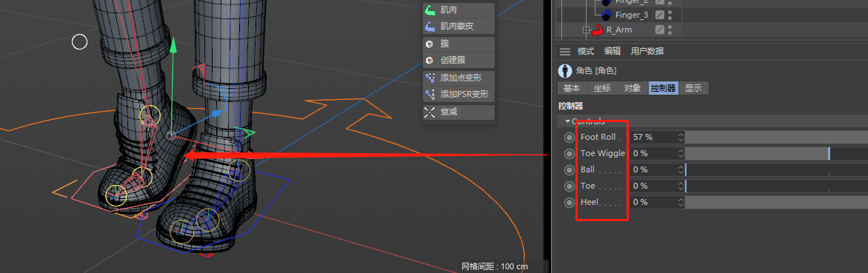868x273 pixels.
Task: Click the Heel value stepper arrows
Action: [681, 202]
